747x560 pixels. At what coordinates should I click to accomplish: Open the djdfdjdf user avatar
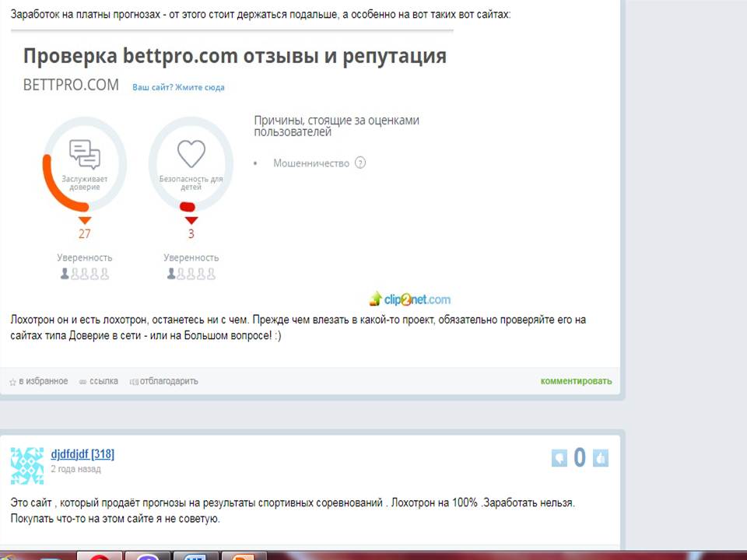27,465
